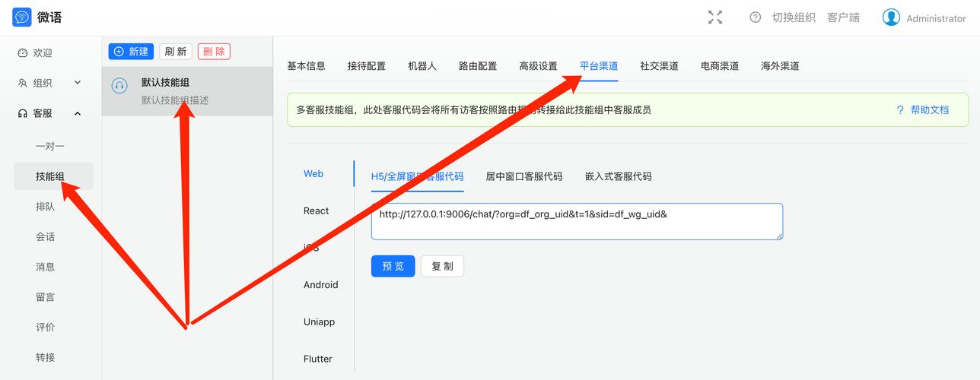The width and height of the screenshot is (980, 380).
Task: Switch to the 海外渠道 tab
Action: pyautogui.click(x=780, y=66)
